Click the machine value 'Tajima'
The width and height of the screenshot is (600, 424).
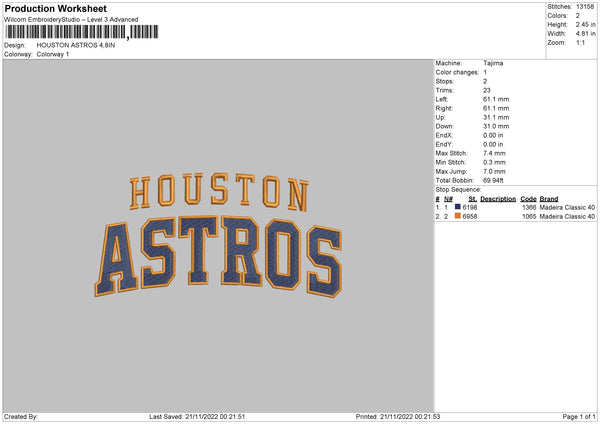coord(493,63)
